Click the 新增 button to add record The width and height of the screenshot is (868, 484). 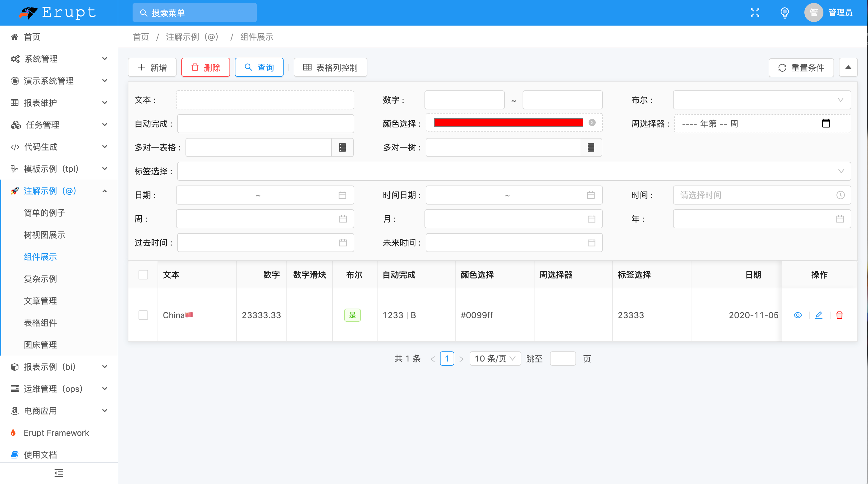(x=152, y=67)
